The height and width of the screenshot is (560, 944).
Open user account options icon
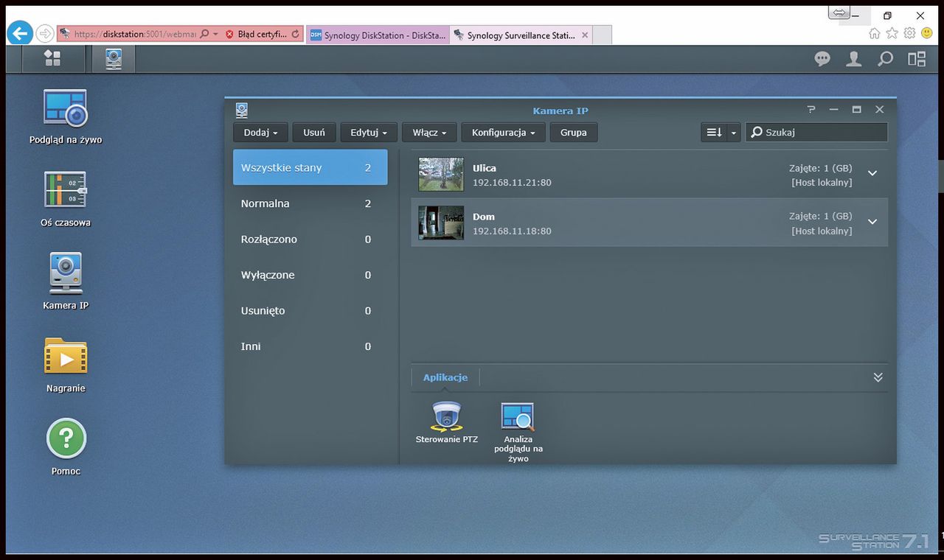coord(853,60)
